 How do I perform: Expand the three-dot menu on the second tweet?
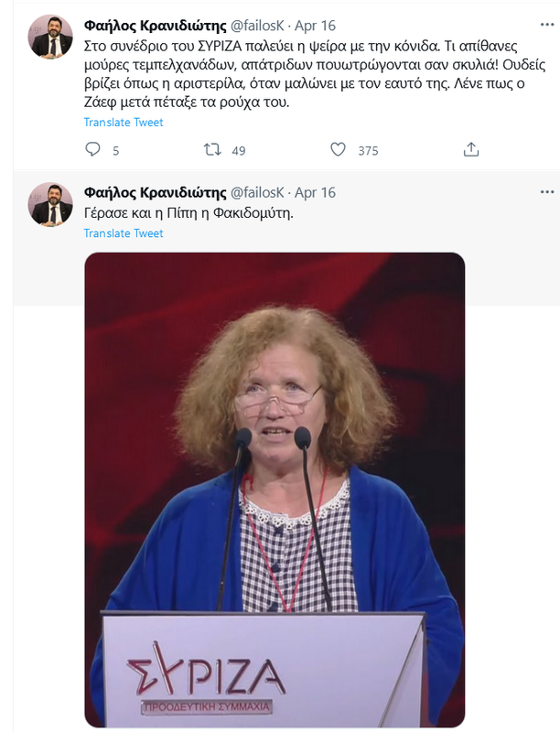pos(546,191)
